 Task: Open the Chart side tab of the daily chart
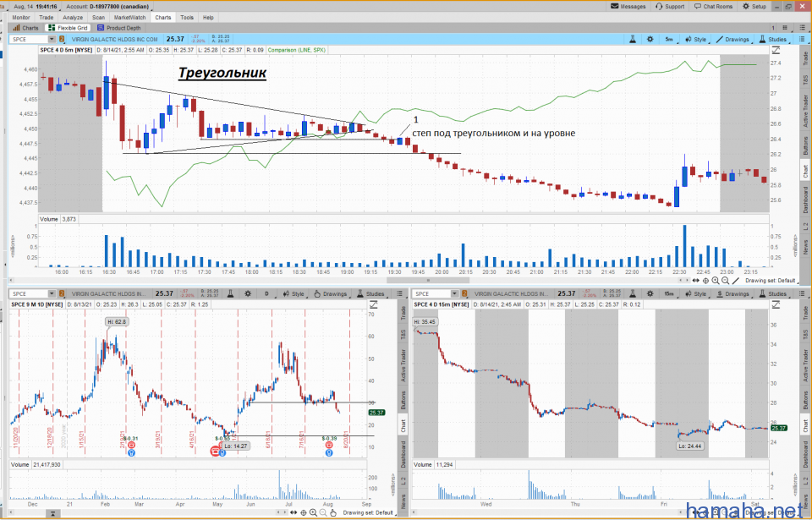click(x=403, y=426)
